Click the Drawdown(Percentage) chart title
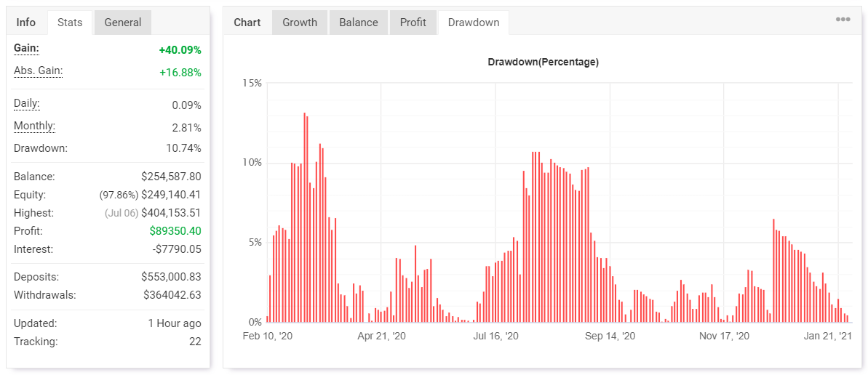The image size is (868, 375). pyautogui.click(x=543, y=62)
